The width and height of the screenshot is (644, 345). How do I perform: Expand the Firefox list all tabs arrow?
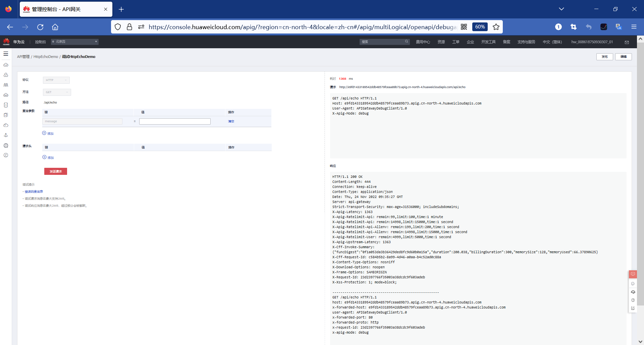tap(561, 9)
